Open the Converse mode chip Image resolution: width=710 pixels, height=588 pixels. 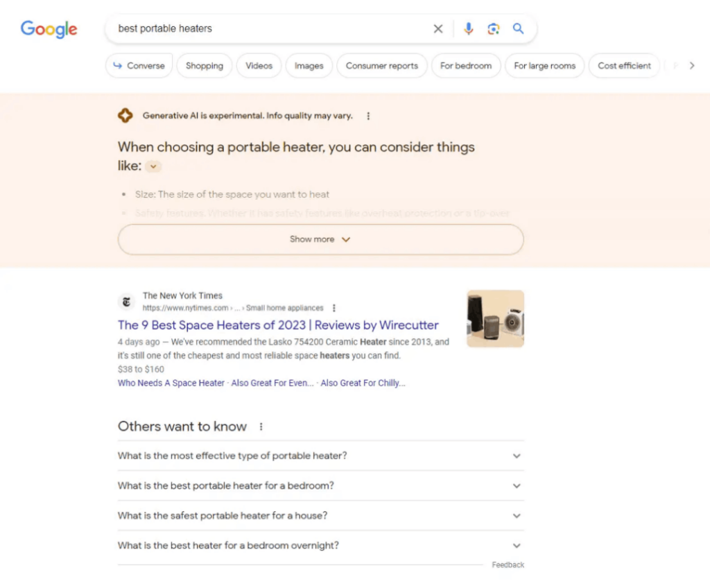[139, 65]
